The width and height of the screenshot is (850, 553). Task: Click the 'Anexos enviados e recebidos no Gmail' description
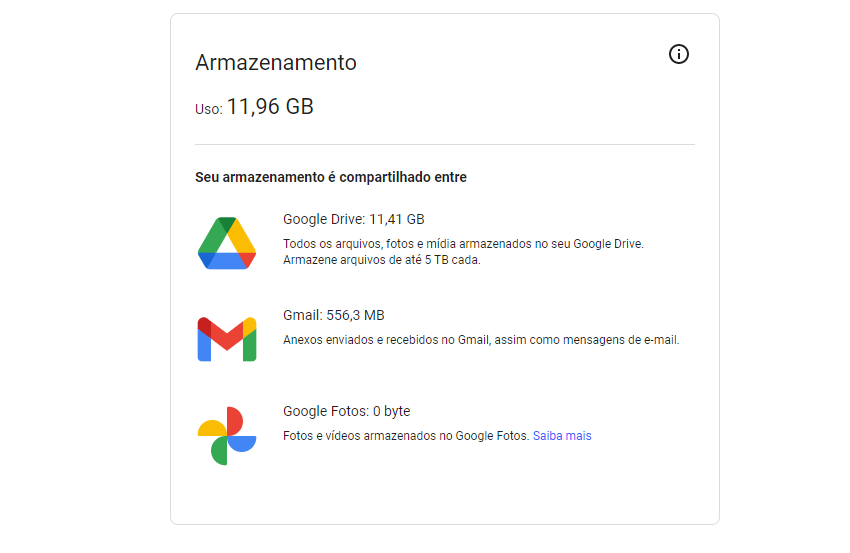click(x=481, y=340)
